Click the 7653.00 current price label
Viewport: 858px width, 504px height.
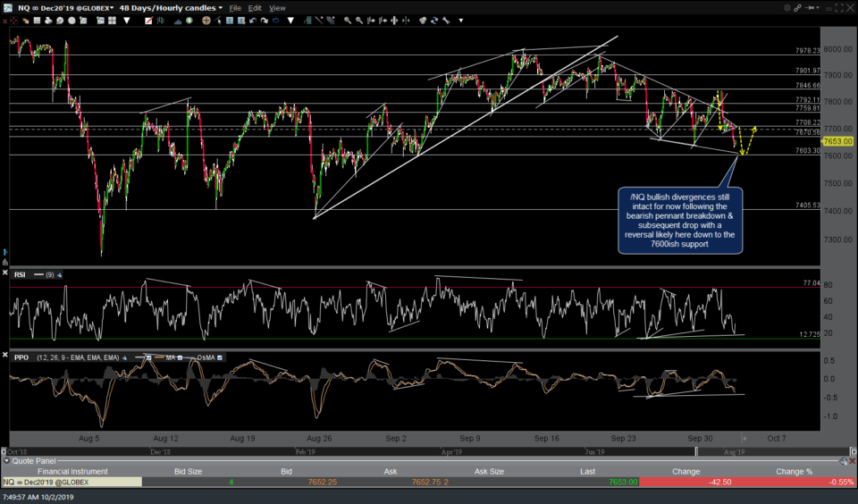837,141
